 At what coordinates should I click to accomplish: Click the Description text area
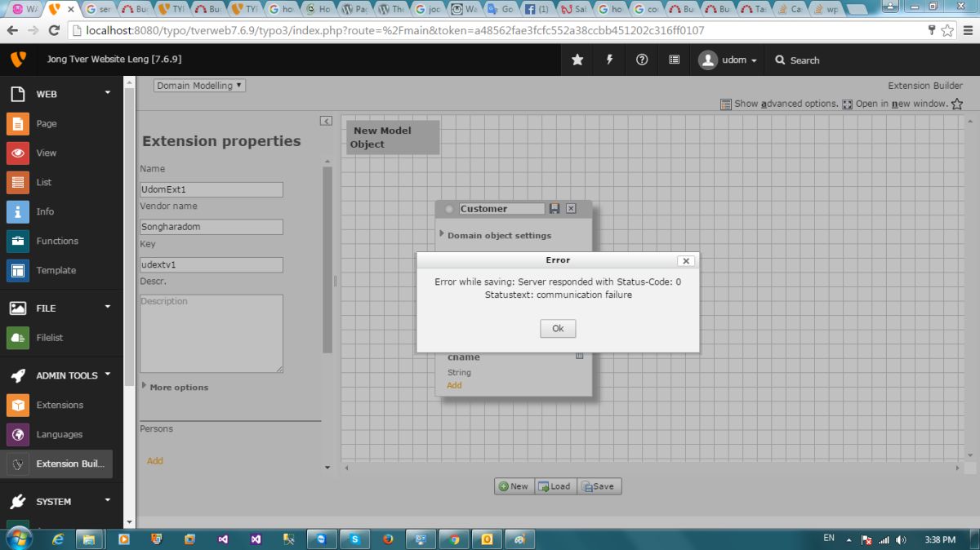point(212,334)
